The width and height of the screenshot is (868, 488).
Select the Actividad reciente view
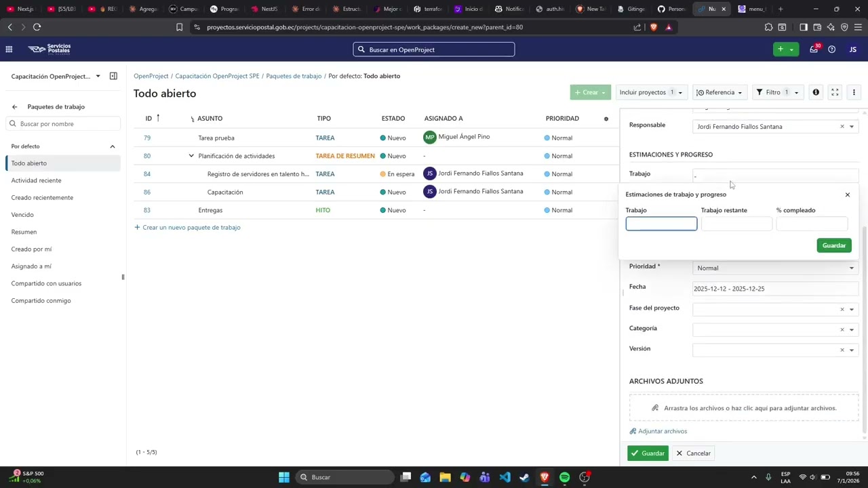click(37, 180)
